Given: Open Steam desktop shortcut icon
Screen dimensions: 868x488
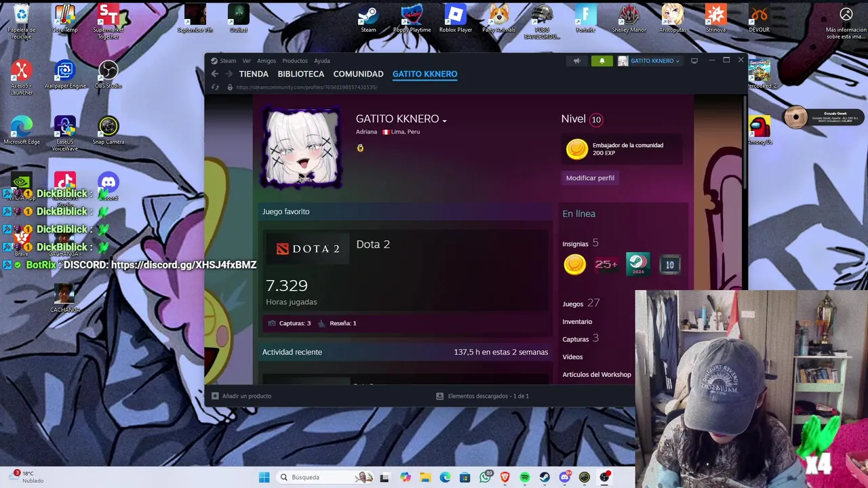Looking at the screenshot, I should [x=368, y=18].
